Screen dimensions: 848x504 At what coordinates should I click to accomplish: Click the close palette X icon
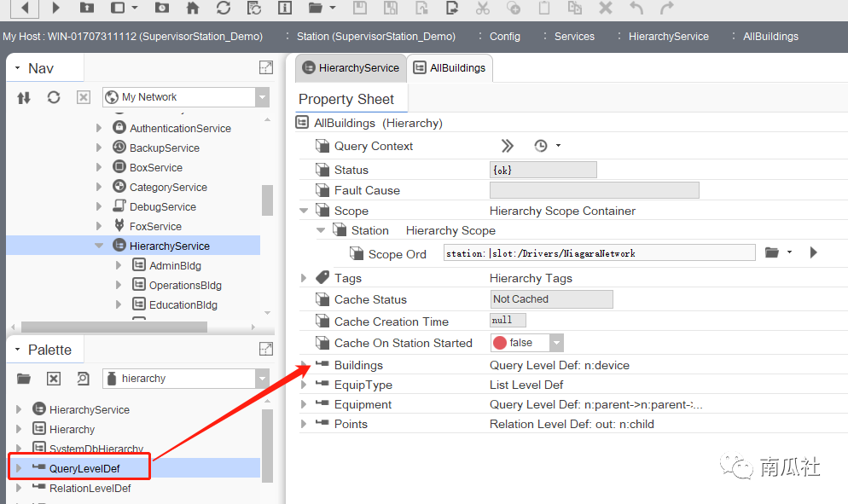pos(53,378)
